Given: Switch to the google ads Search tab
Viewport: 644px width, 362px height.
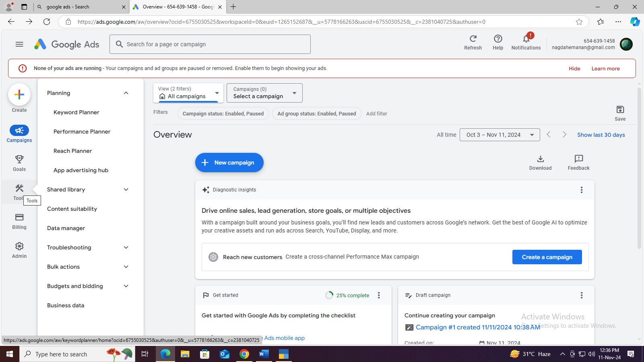Looking at the screenshot, I should [x=78, y=7].
